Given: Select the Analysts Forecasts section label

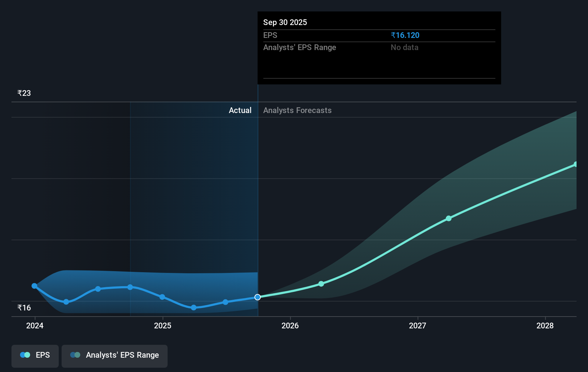Looking at the screenshot, I should click(x=297, y=110).
